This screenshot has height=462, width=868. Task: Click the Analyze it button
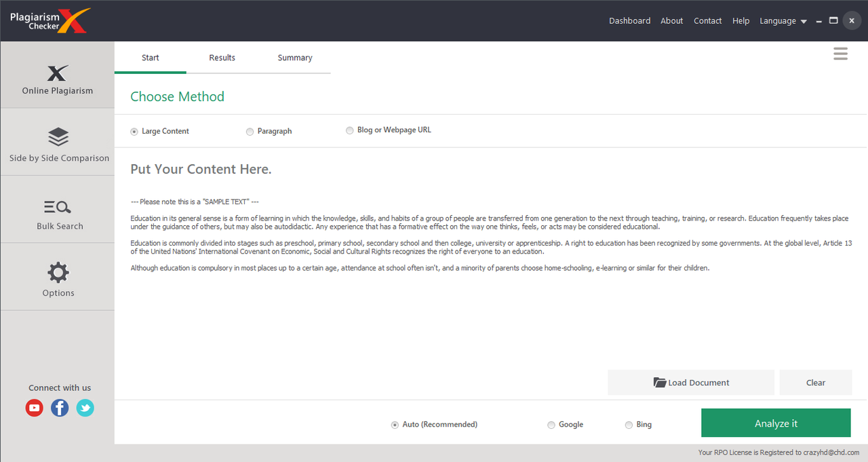coord(776,423)
